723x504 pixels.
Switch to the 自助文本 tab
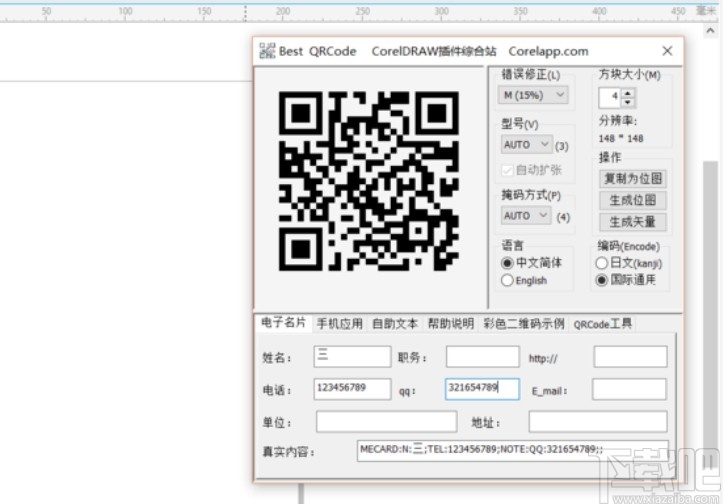[395, 324]
